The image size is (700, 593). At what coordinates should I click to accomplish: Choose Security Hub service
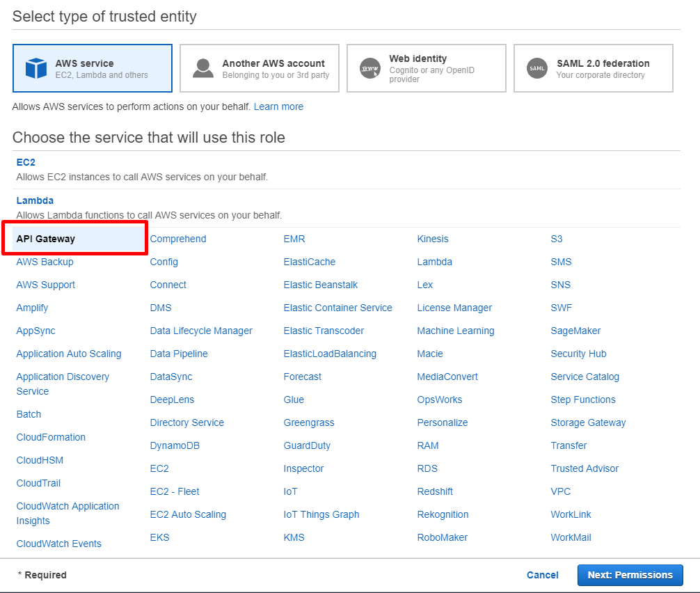coord(578,354)
